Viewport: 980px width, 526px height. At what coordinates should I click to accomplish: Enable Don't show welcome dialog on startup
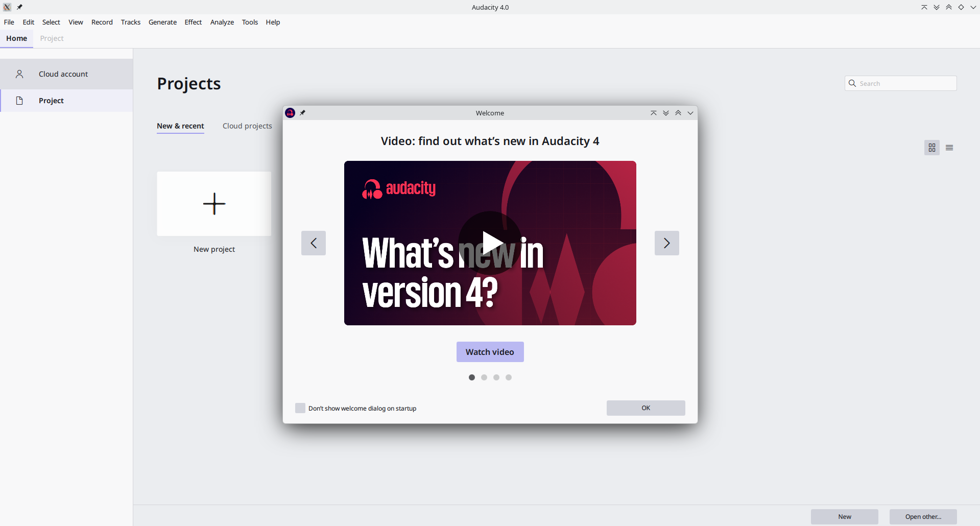(x=300, y=408)
